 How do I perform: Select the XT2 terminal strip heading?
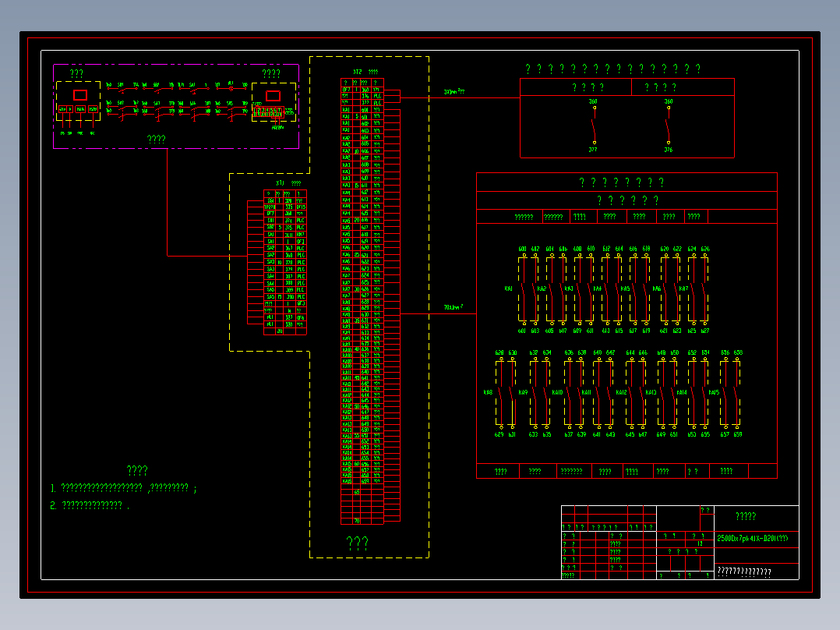click(x=358, y=72)
